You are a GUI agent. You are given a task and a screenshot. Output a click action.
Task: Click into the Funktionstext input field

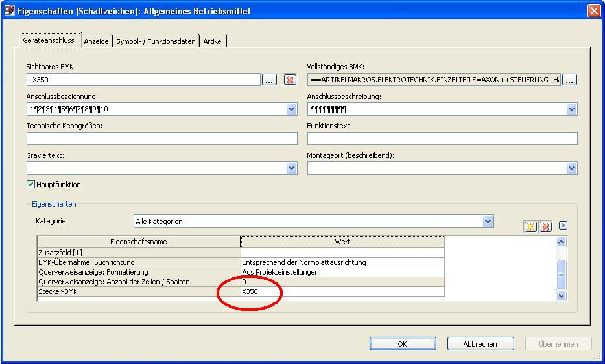pyautogui.click(x=442, y=139)
